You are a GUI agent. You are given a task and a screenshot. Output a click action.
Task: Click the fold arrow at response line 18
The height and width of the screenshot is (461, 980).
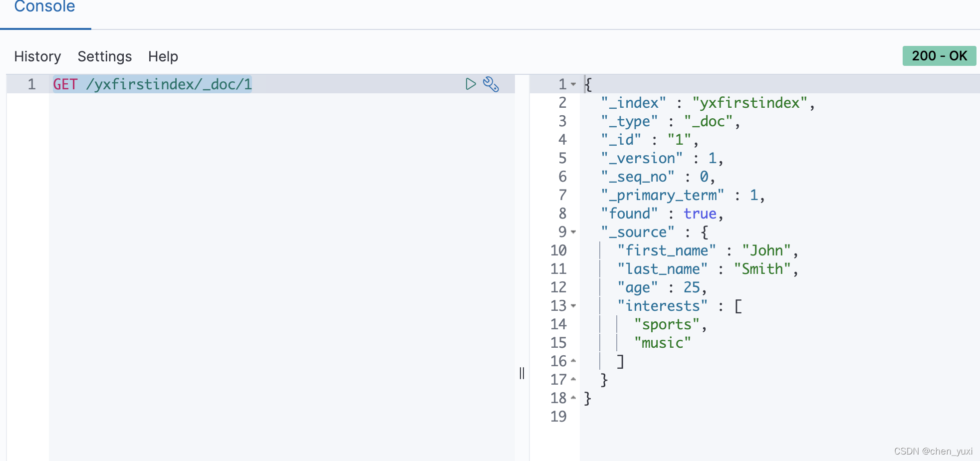tap(573, 398)
